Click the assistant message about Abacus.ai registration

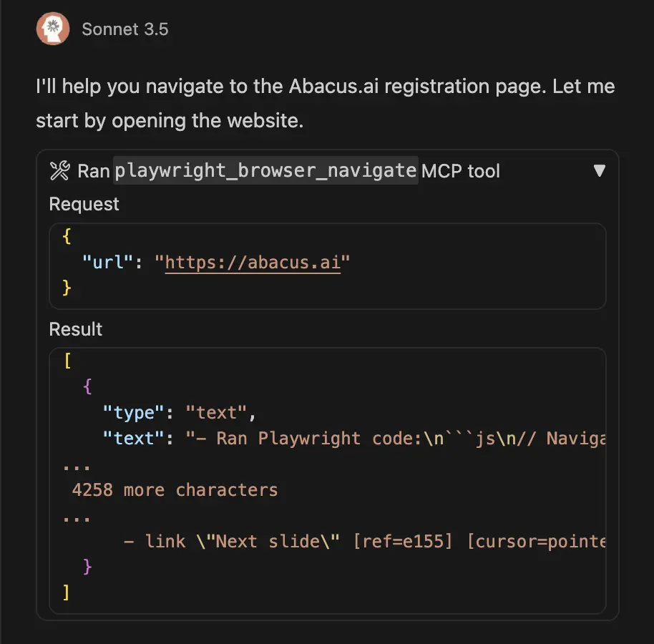[325, 103]
